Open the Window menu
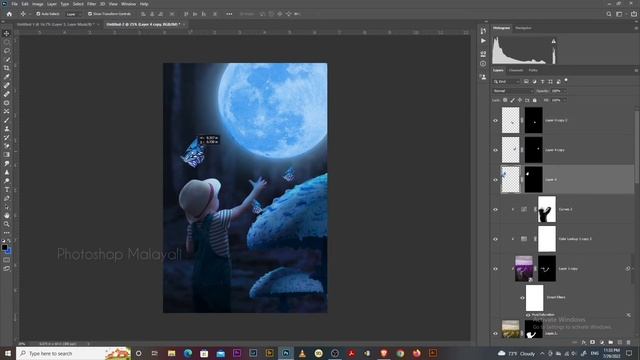Screen dimensions: 640x360 [128, 4]
